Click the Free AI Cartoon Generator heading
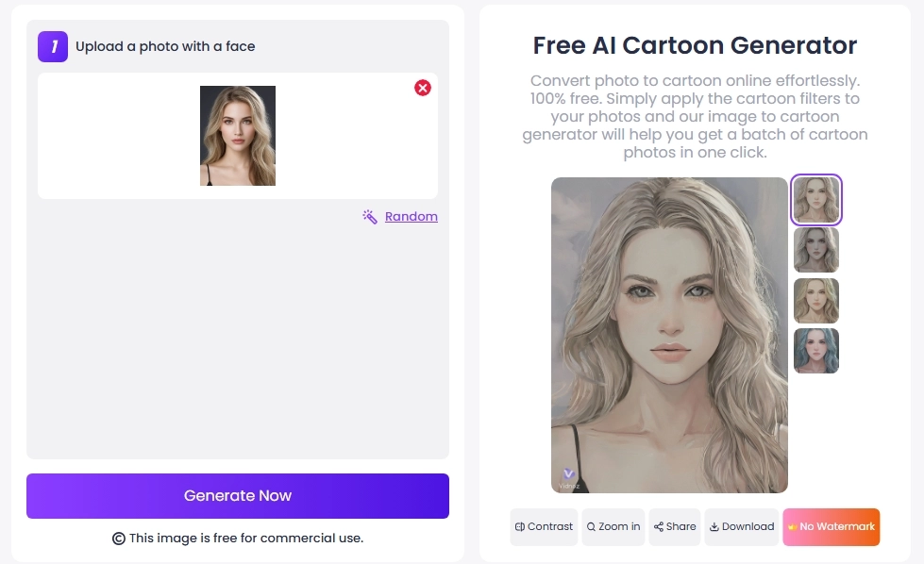The height and width of the screenshot is (564, 924). pos(695,45)
